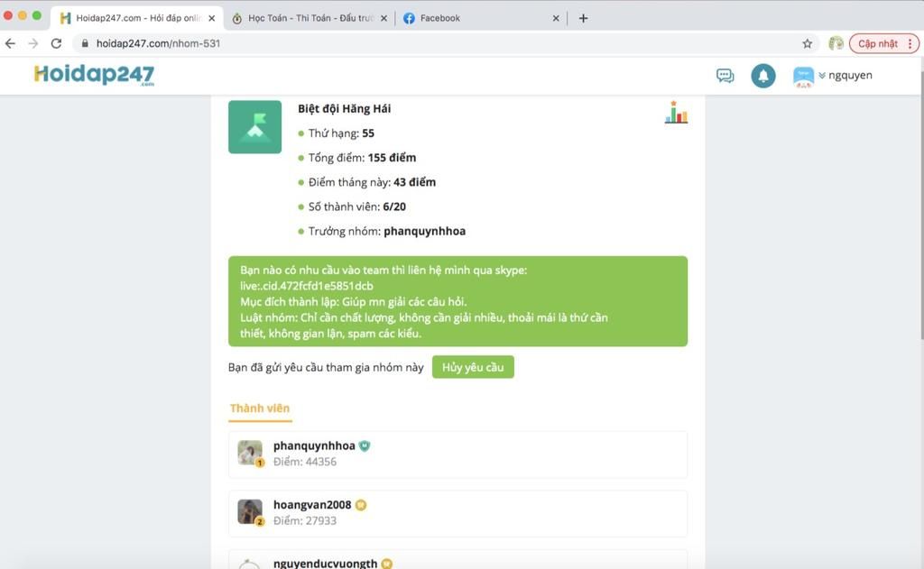This screenshot has width=924, height=569.
Task: Click the Điểm: 44356 score text
Action: tap(305, 462)
